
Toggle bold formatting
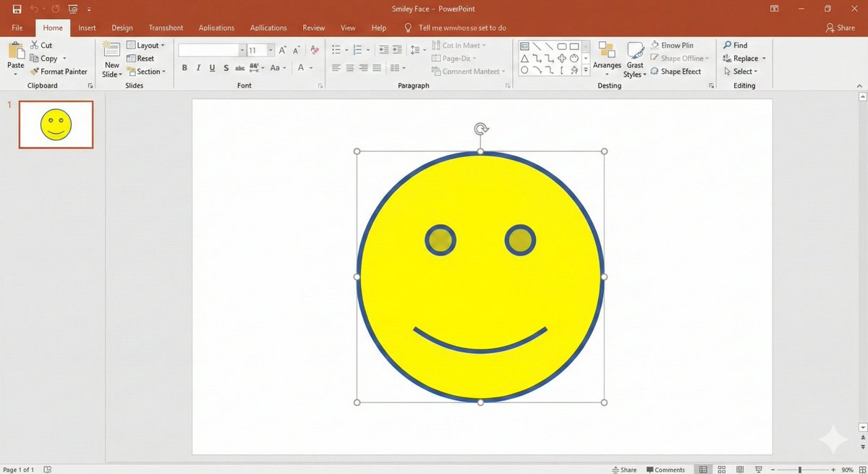[x=184, y=67]
